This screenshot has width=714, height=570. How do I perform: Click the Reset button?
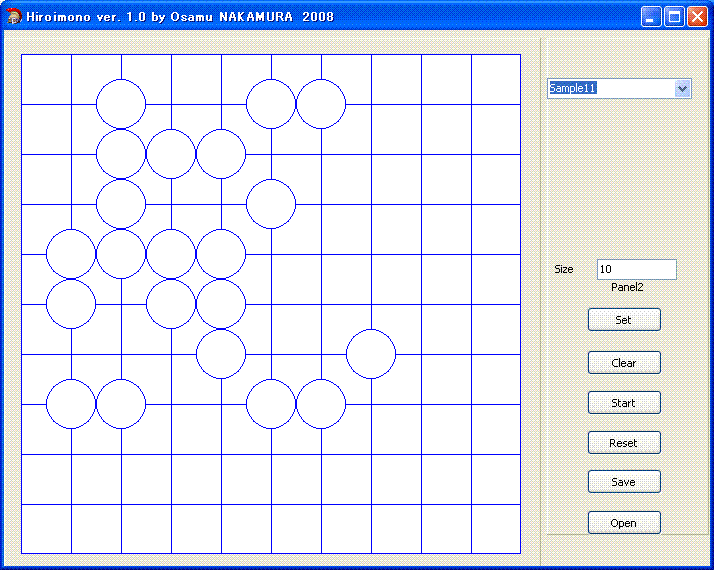[624, 443]
